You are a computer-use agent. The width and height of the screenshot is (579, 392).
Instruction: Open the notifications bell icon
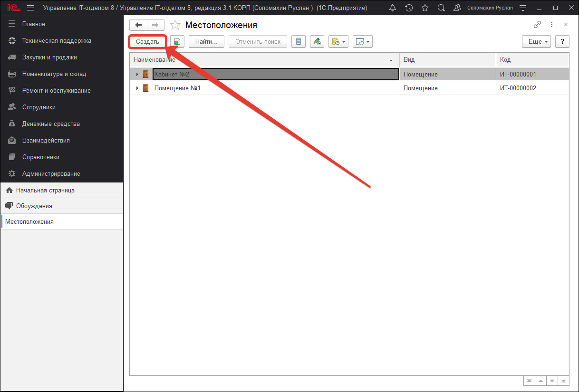tap(393, 8)
